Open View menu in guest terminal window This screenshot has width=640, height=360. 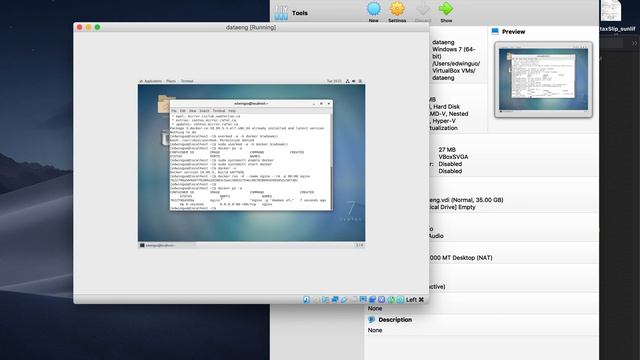pos(192,111)
